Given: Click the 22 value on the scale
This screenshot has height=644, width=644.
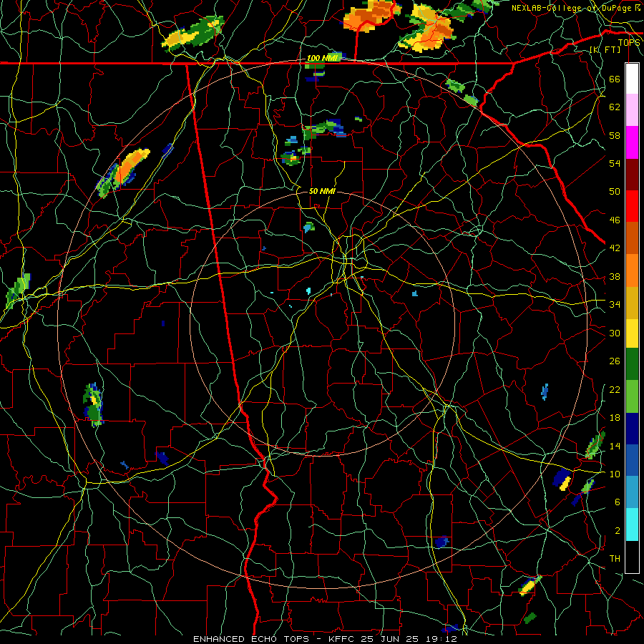Looking at the screenshot, I should [615, 389].
